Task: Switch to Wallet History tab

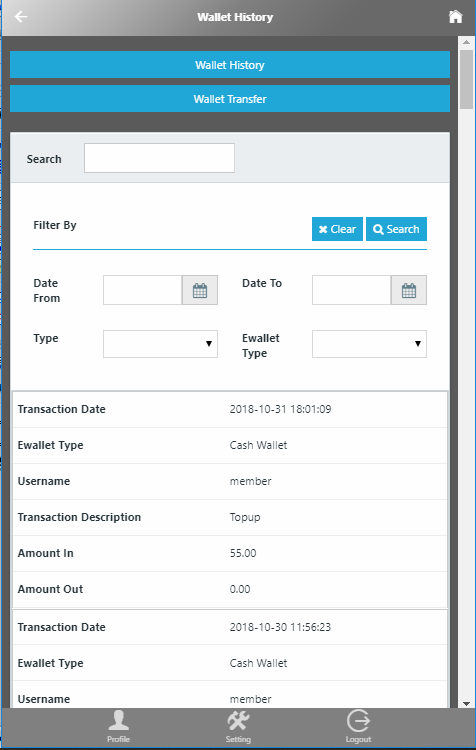Action: click(x=230, y=65)
